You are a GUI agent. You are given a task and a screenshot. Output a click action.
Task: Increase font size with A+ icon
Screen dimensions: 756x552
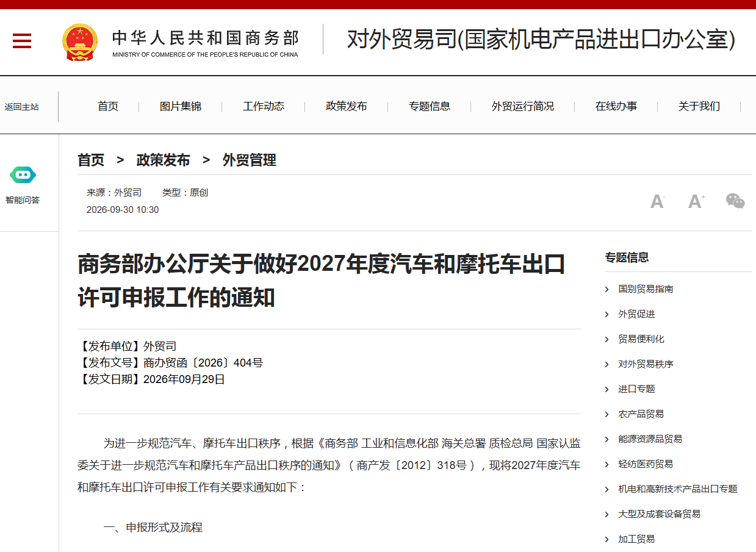(x=696, y=201)
